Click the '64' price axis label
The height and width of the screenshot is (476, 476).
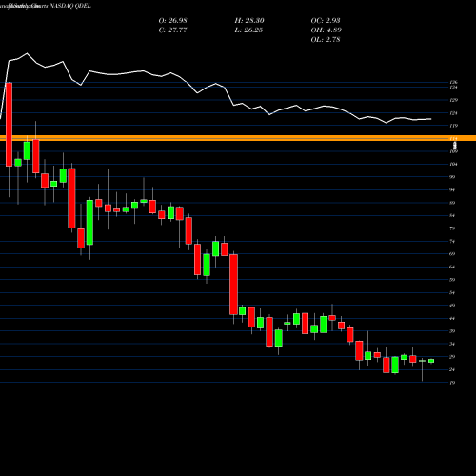(x=452, y=268)
